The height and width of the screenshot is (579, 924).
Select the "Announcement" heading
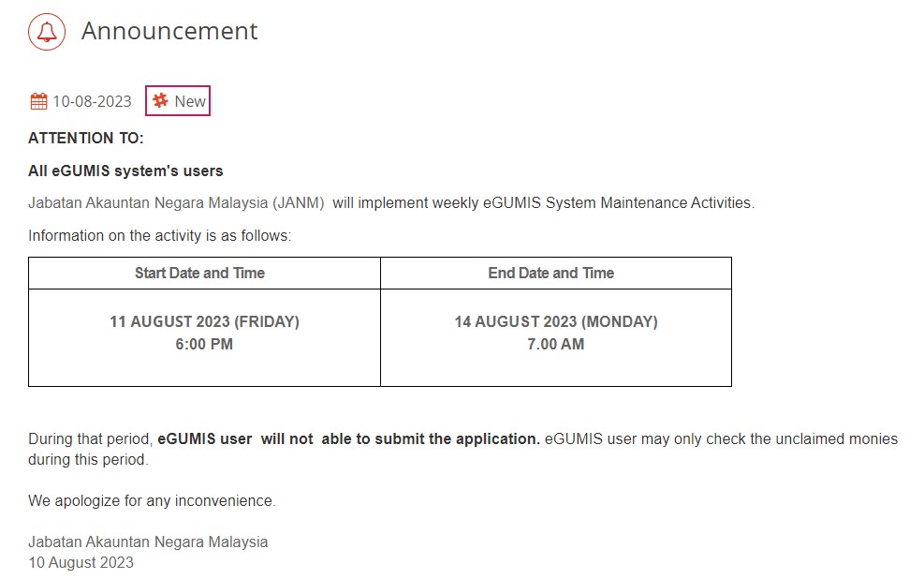tap(169, 31)
